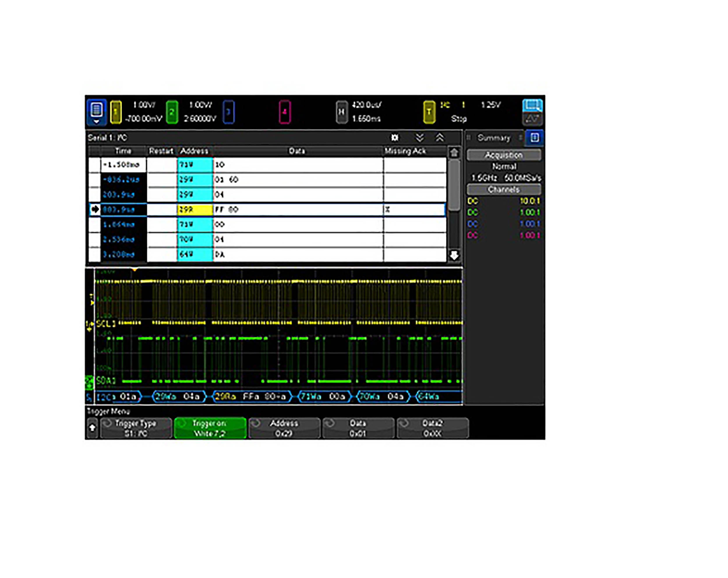Open the yellow trigger T icon
The height and width of the screenshot is (578, 728).
click(x=429, y=112)
